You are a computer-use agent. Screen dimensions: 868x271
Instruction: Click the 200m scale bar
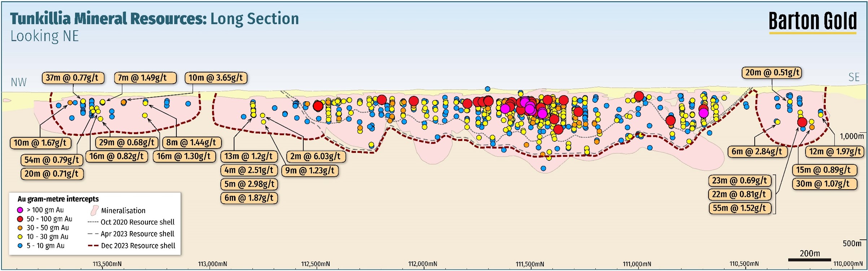coord(810,259)
